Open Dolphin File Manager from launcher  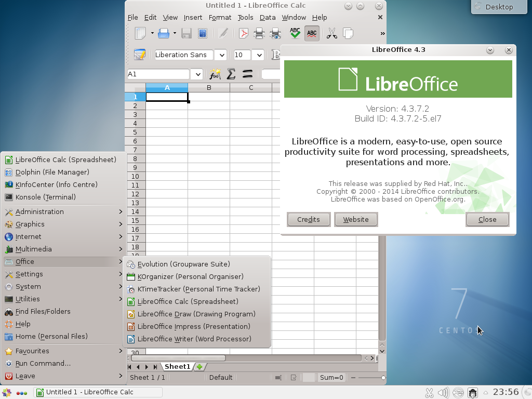(x=64, y=172)
